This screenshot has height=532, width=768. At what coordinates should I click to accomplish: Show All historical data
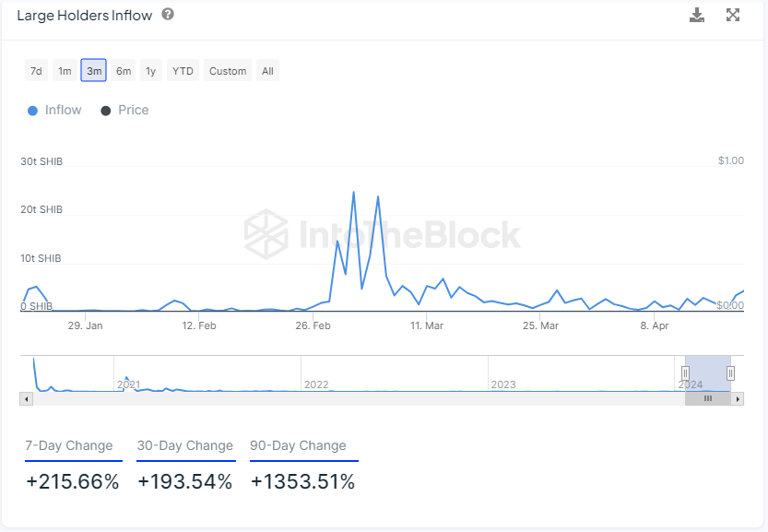[267, 71]
